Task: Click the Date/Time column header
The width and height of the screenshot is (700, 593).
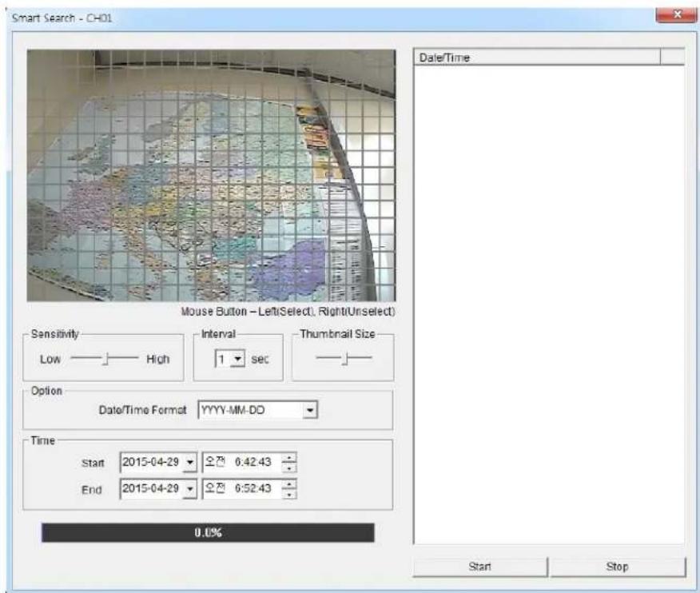Action: pos(537,58)
